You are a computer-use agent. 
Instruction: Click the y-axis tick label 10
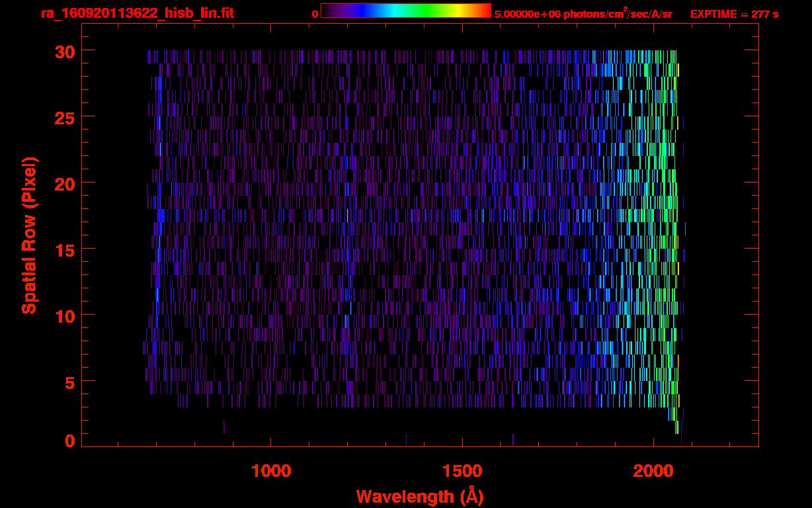pyautogui.click(x=65, y=316)
